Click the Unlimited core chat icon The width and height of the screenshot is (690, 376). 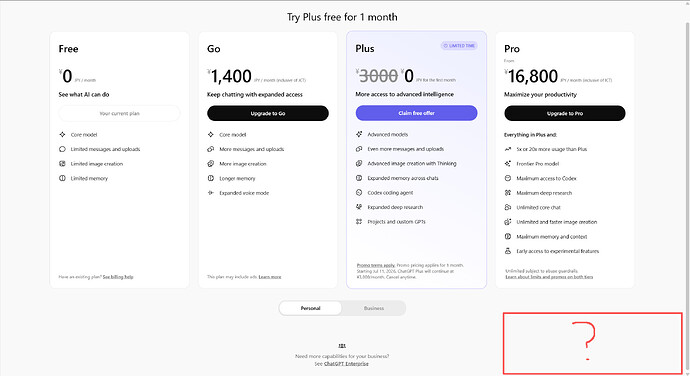[x=508, y=207]
